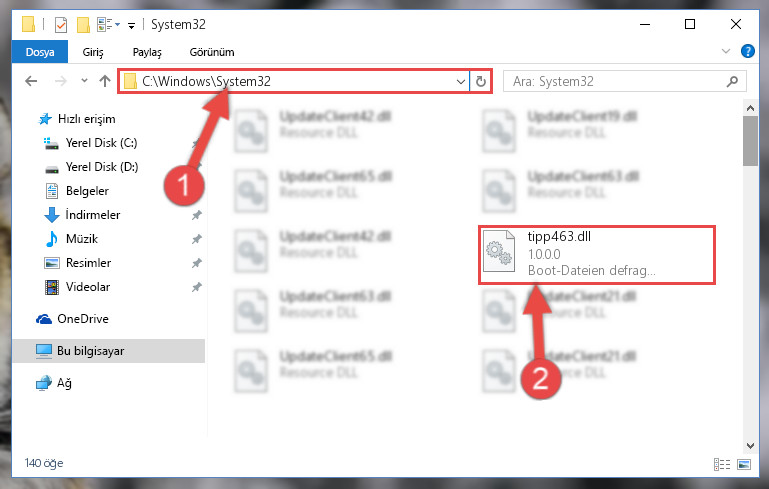The height and width of the screenshot is (489, 769).
Task: Open the Help question mark icon
Action: coord(747,51)
